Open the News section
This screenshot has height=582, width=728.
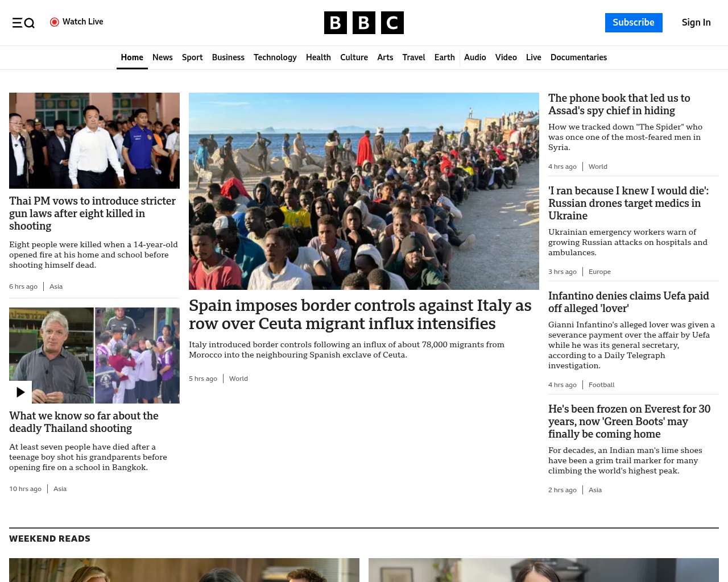[163, 57]
